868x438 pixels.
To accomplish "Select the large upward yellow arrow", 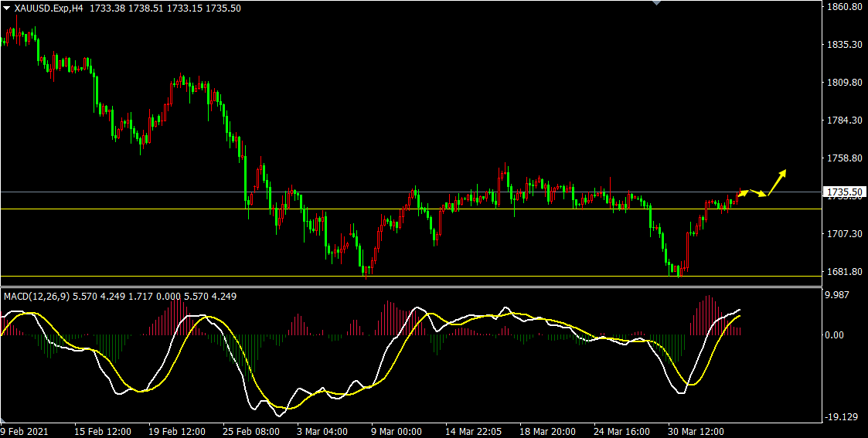I will 777,181.
